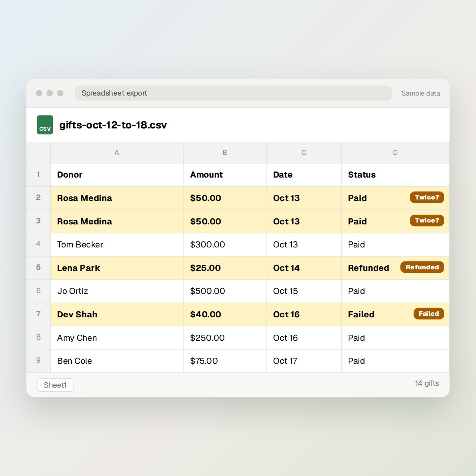The image size is (476, 476).
Task: Click the Failed badge on Dev Shah row
Action: [429, 314]
